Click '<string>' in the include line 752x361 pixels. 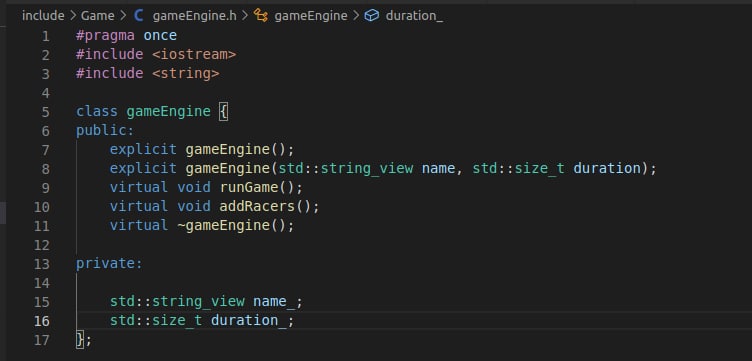coord(186,73)
